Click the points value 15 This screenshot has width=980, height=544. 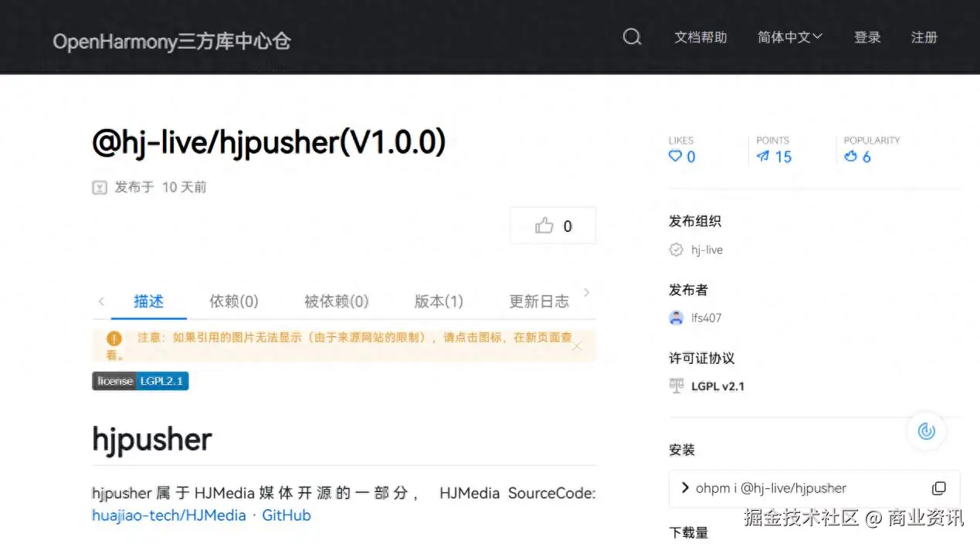[x=783, y=157]
